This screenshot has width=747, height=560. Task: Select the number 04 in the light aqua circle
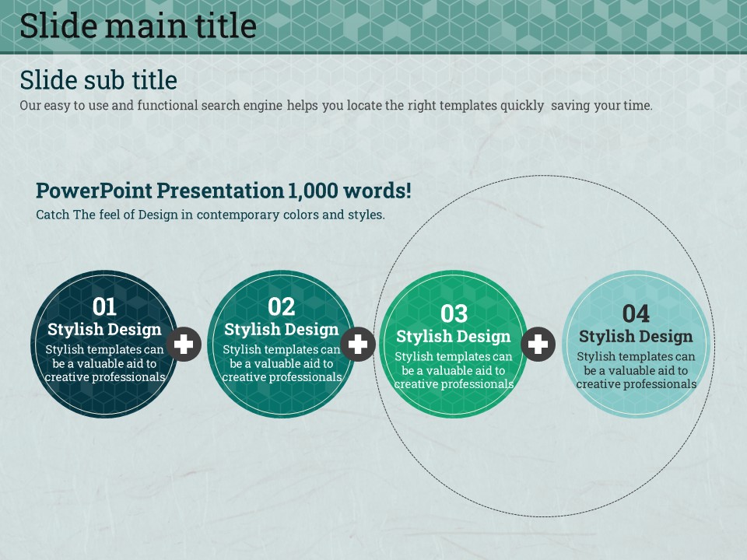click(636, 313)
